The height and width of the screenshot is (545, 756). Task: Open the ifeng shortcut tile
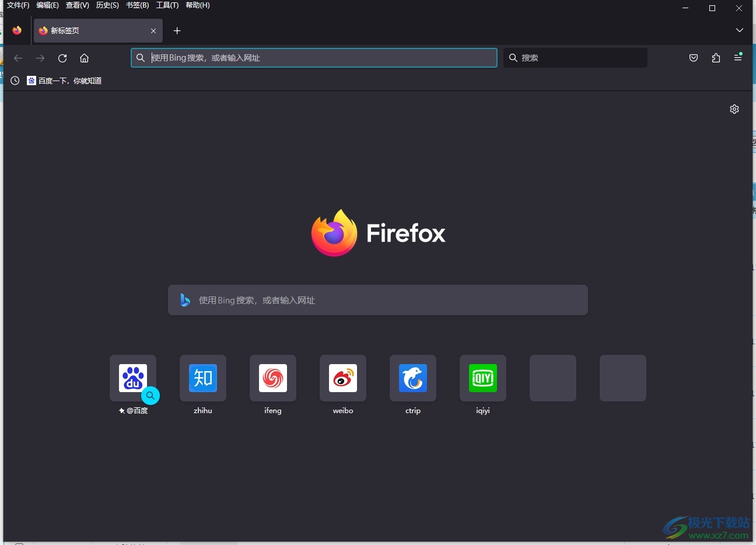click(273, 378)
